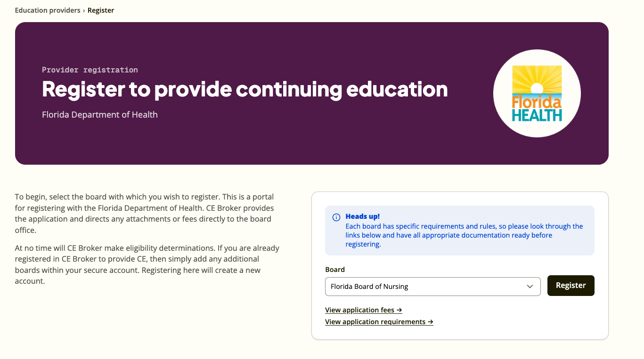Click the Florida Health logo
The image size is (644, 359).
tap(537, 94)
